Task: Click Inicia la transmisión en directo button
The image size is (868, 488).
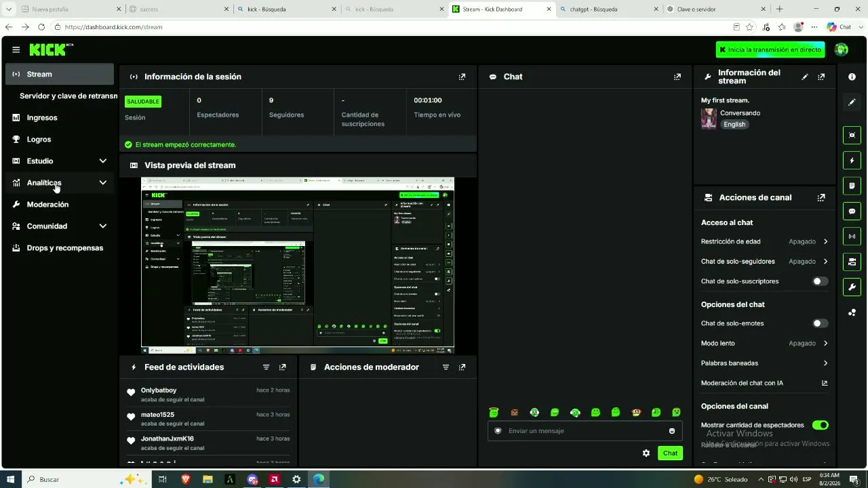Action: click(x=770, y=49)
